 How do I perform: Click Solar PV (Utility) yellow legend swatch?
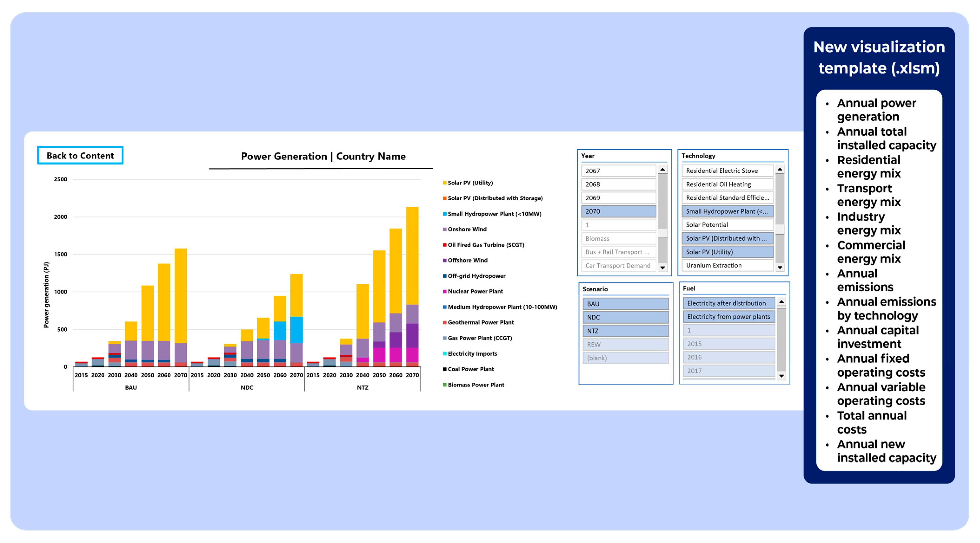pos(444,183)
